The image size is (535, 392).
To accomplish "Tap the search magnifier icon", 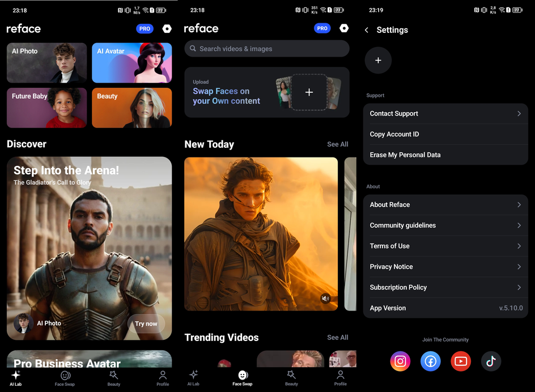I will [x=193, y=49].
